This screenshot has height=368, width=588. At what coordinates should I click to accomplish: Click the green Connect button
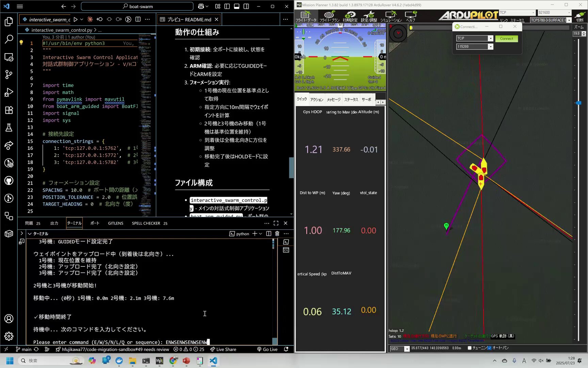point(506,39)
